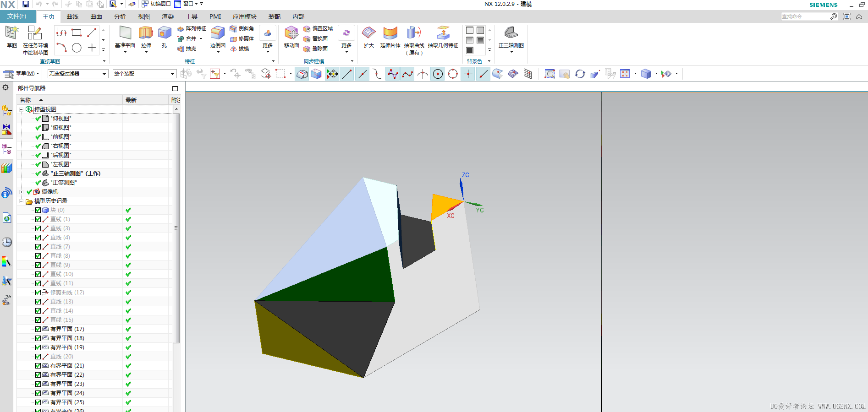This screenshot has width=868, height=412.
Task: Toggle checkbox for 有界平面 (17)
Action: [38, 329]
